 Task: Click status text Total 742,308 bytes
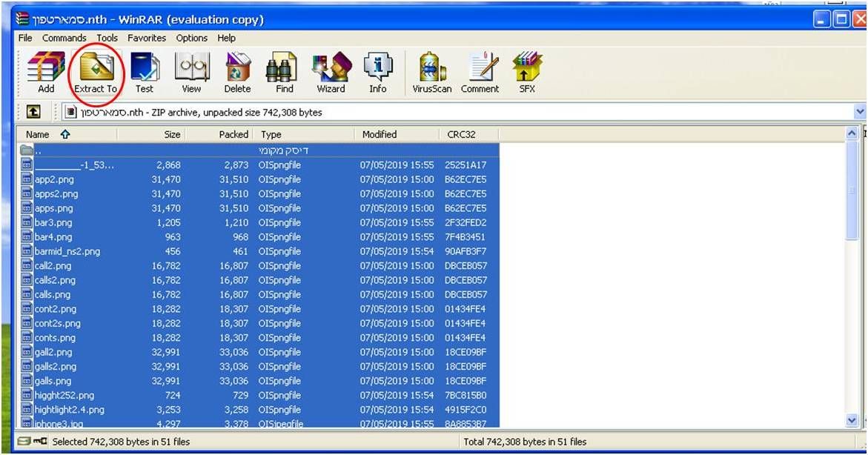click(x=525, y=442)
